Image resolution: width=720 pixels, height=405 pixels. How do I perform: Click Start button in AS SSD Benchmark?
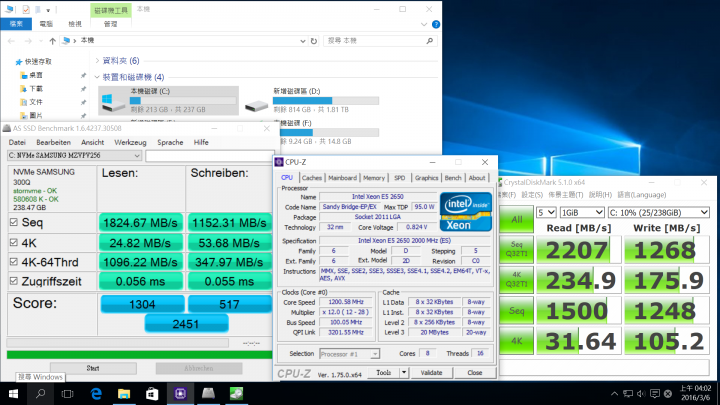[93, 368]
